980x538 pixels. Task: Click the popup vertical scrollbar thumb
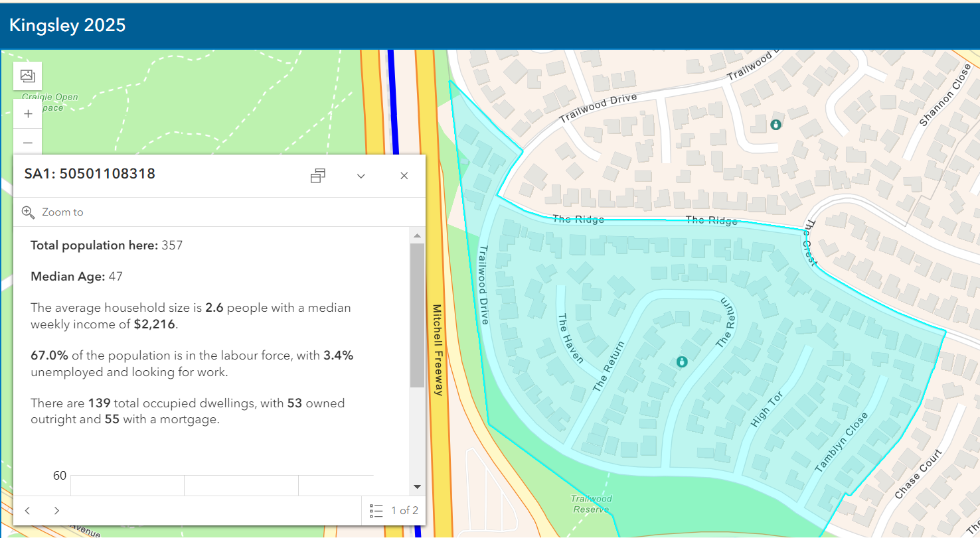click(x=417, y=315)
